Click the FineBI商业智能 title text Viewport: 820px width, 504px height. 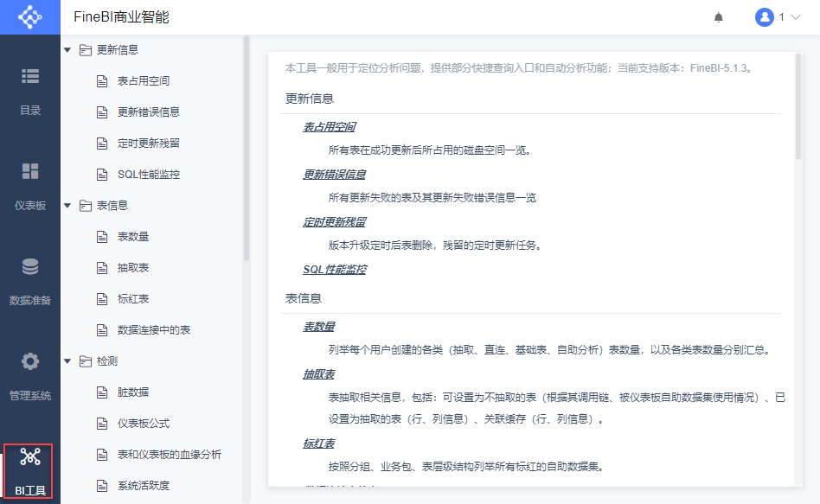point(121,17)
